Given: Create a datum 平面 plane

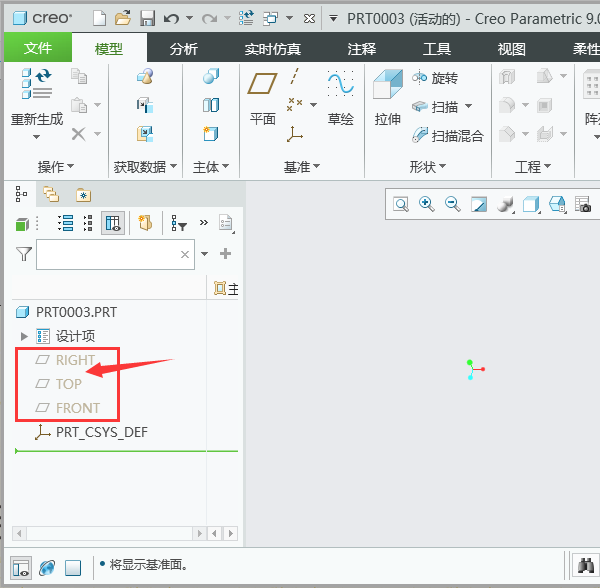Looking at the screenshot, I should tap(262, 98).
